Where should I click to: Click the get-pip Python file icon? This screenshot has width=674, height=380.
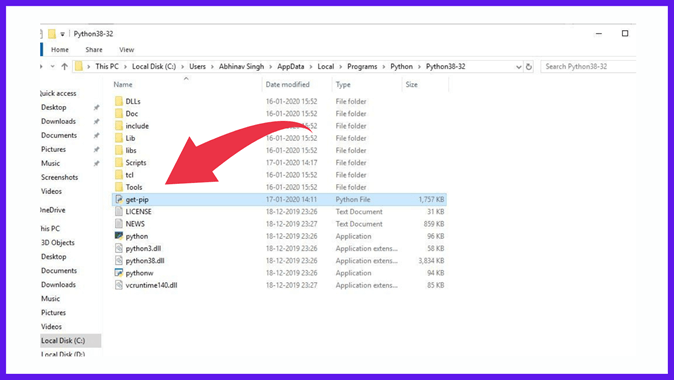119,199
